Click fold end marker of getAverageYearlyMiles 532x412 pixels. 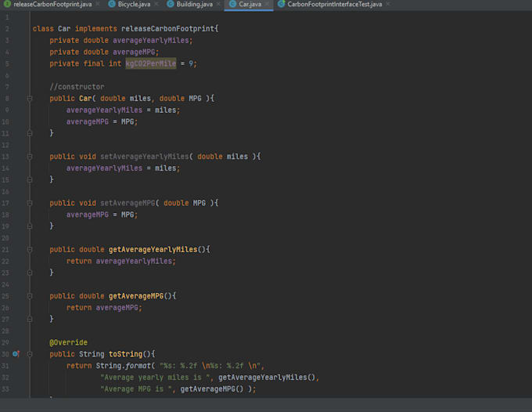[x=30, y=273]
